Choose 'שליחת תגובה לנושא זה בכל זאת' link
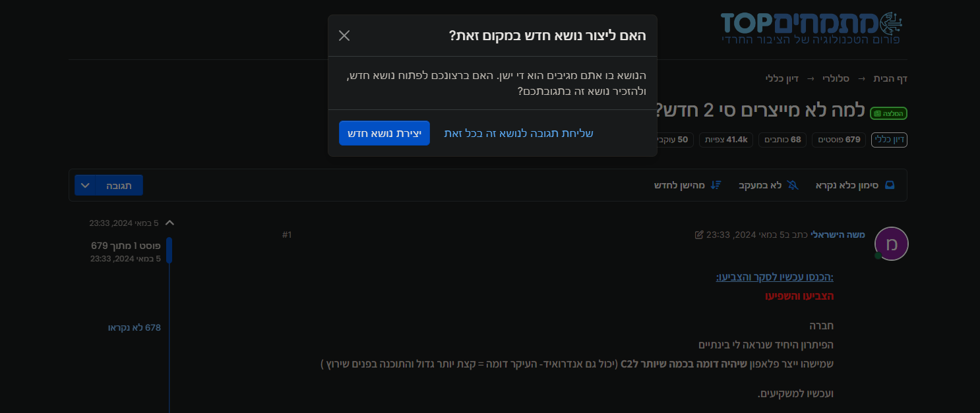 point(519,133)
